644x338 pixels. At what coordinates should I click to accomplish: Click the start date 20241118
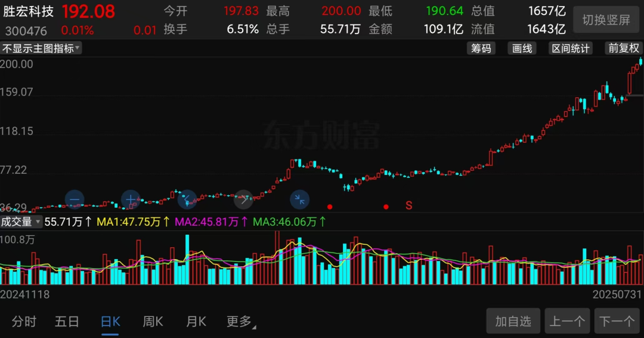pos(25,294)
